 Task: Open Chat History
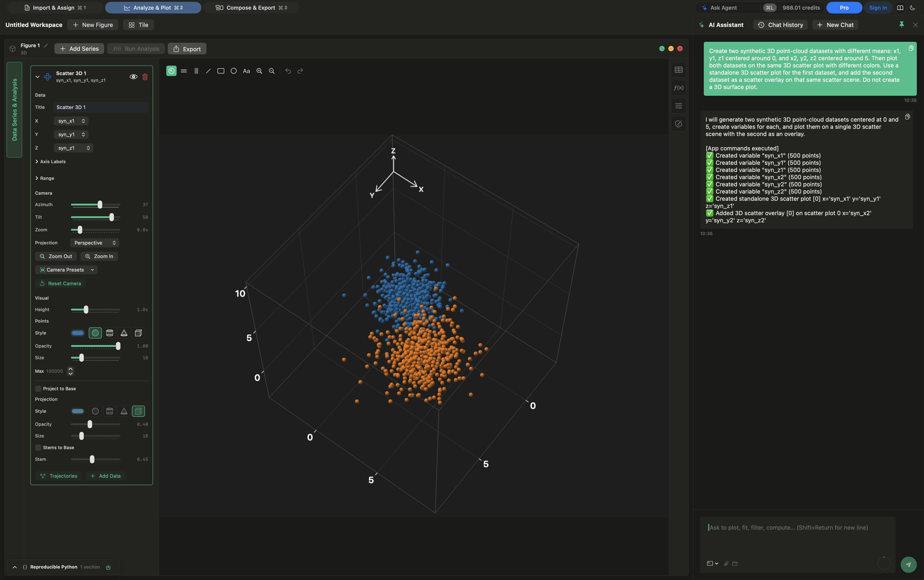coord(780,25)
